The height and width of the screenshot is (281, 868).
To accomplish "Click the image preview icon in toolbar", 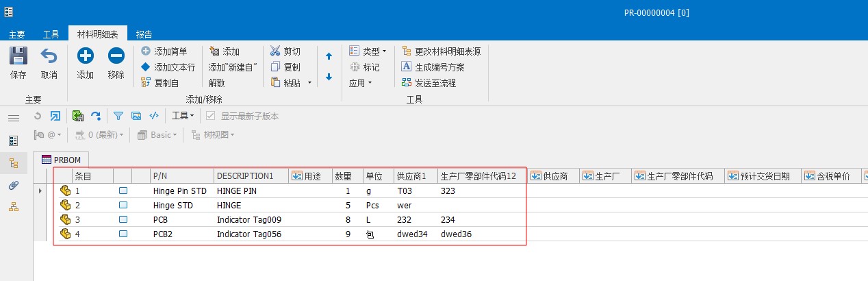I will point(136,116).
